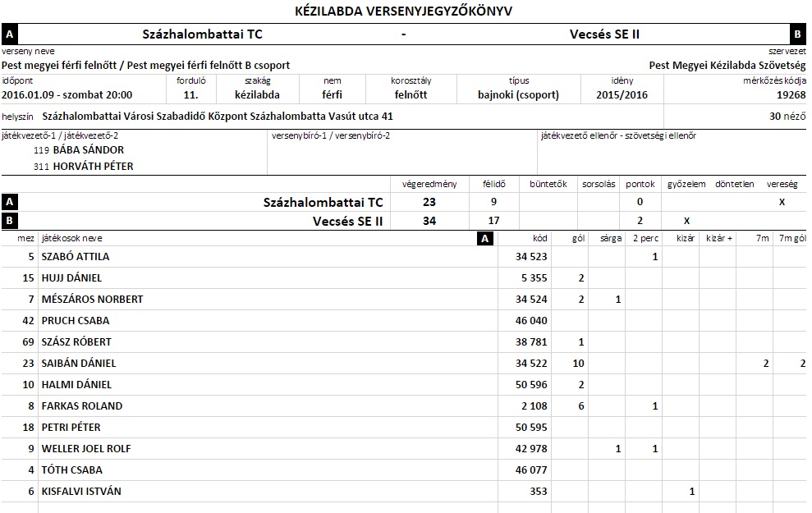Select KISFALVI ISTVÁN's kizár value 1

692,492
